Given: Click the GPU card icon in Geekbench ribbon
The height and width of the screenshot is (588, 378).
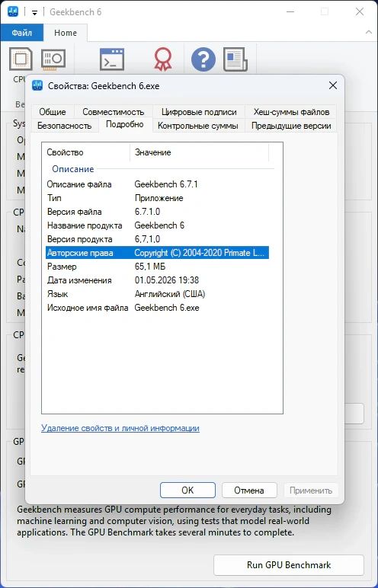Looking at the screenshot, I should coord(53,59).
